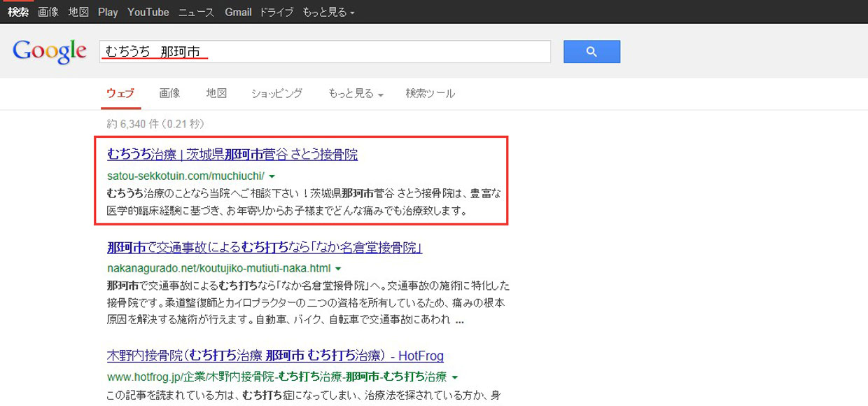This screenshot has height=406, width=868.
Task: Open ニュース in the top bar
Action: click(197, 12)
